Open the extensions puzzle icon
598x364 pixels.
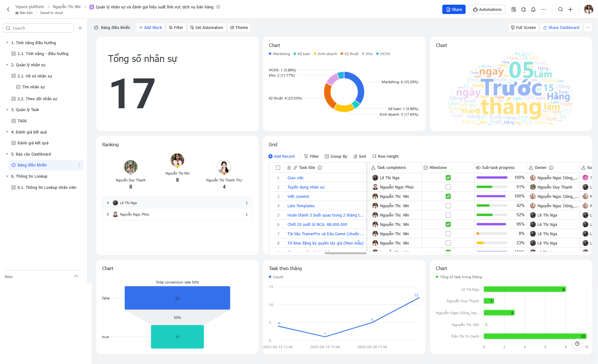click(524, 9)
